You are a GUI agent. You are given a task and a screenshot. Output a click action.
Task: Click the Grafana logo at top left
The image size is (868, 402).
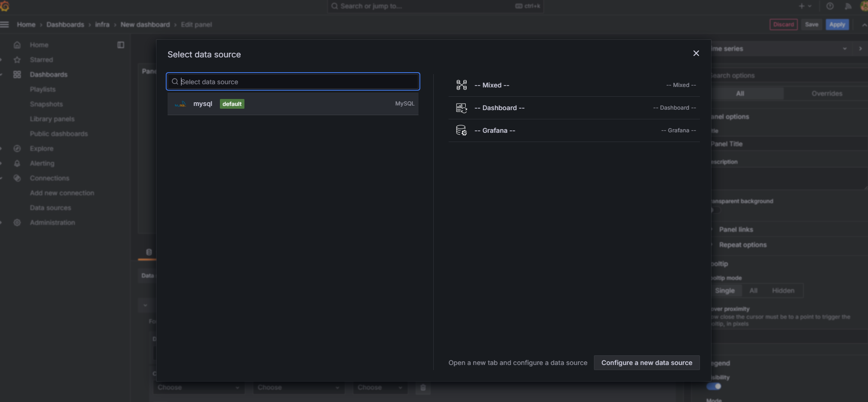(5, 6)
